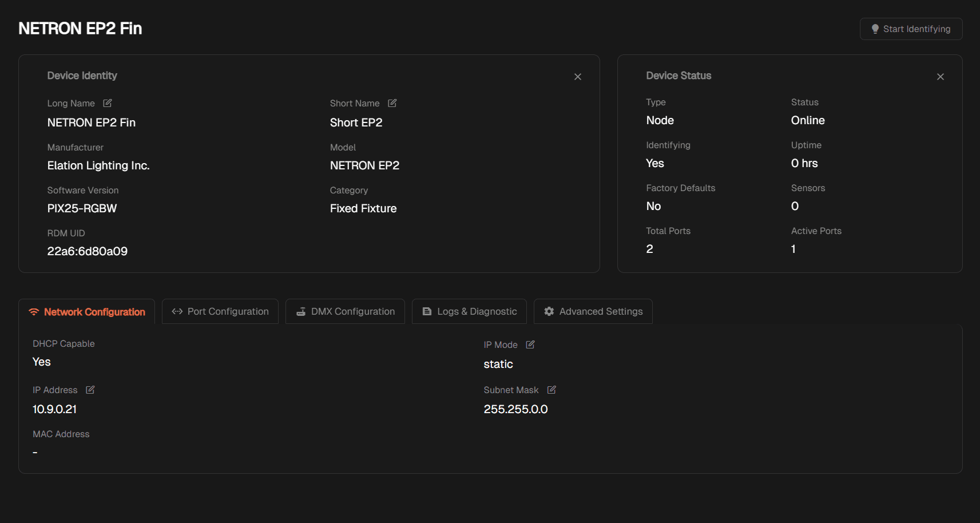The width and height of the screenshot is (980, 523).
Task: Click the gear icon on Advanced Settings tab
Action: tap(549, 311)
